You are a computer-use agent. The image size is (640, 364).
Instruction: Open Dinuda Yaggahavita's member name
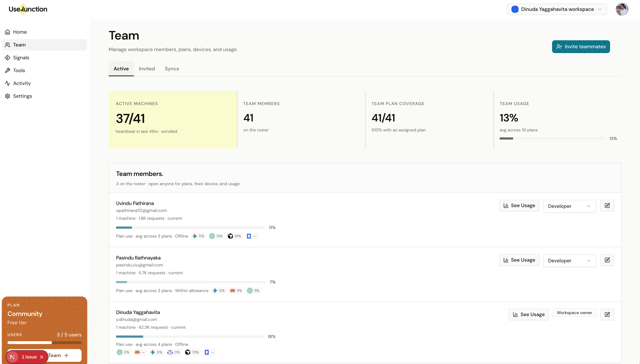click(x=138, y=312)
